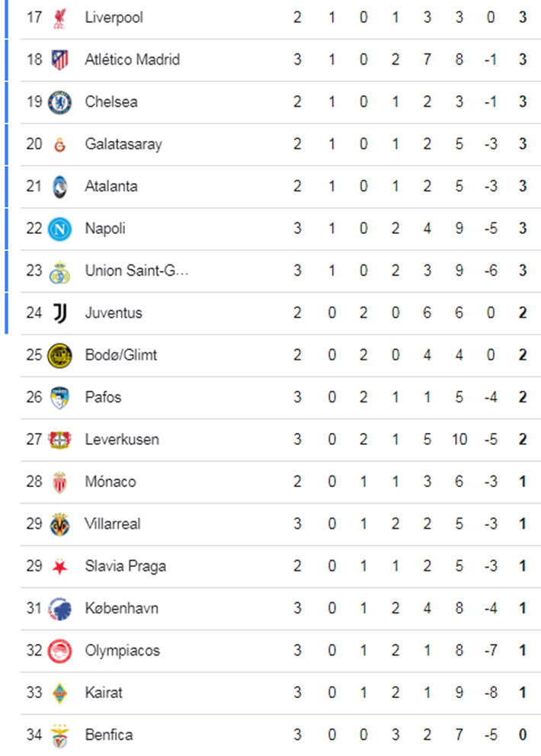Click the Leverkusen club badge
The image size is (541, 756).
point(59,440)
